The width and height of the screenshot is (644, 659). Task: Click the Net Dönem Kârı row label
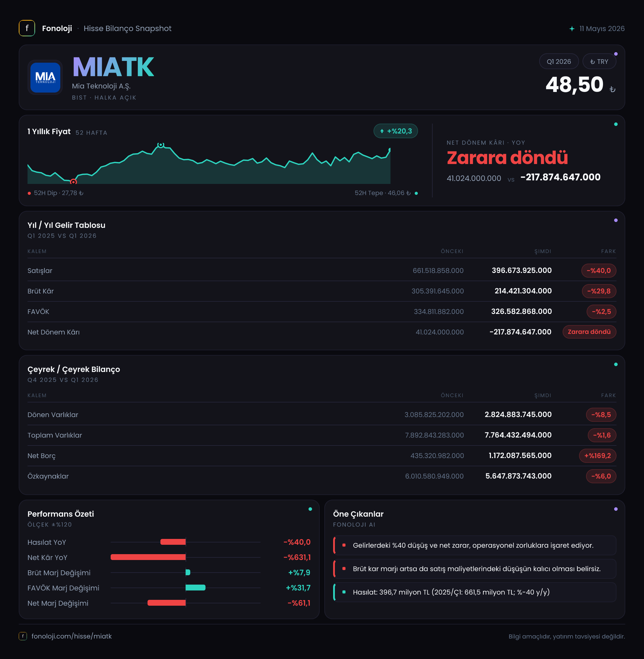pyautogui.click(x=54, y=332)
